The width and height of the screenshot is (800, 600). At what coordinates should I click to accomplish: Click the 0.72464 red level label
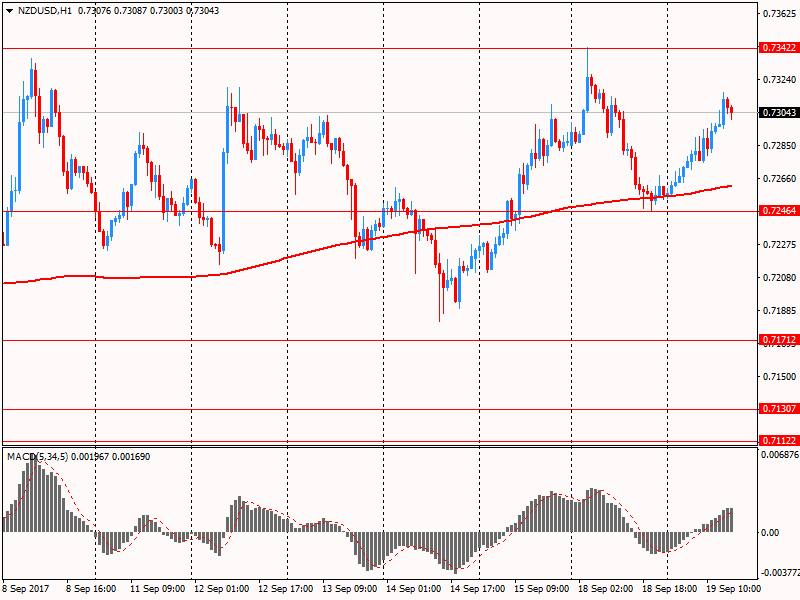click(x=779, y=211)
